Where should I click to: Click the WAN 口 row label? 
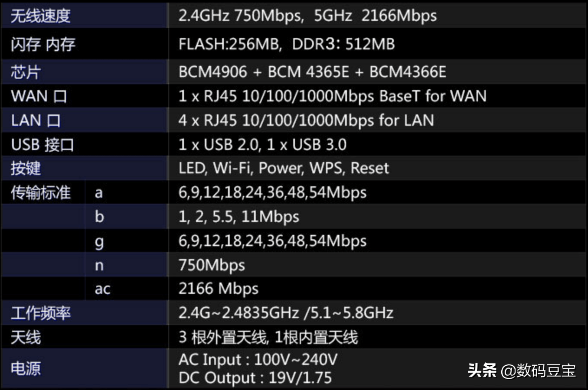click(39, 96)
